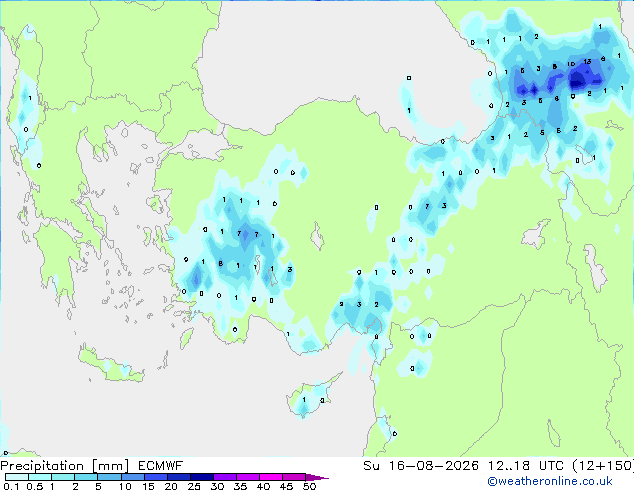
Task: Click the 45–50 mm legend color box
Action: tap(294, 477)
